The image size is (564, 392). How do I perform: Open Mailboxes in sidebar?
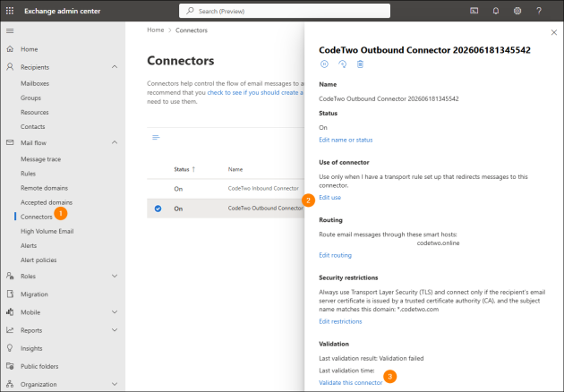point(35,83)
